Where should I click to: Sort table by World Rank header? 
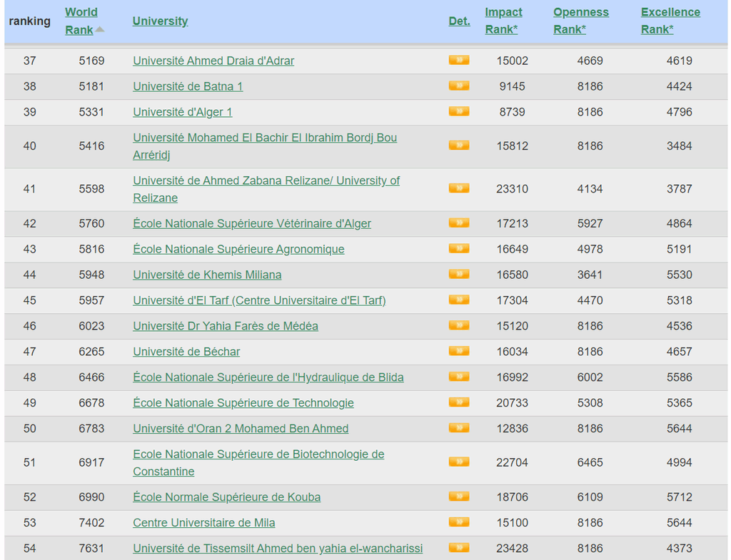click(81, 21)
